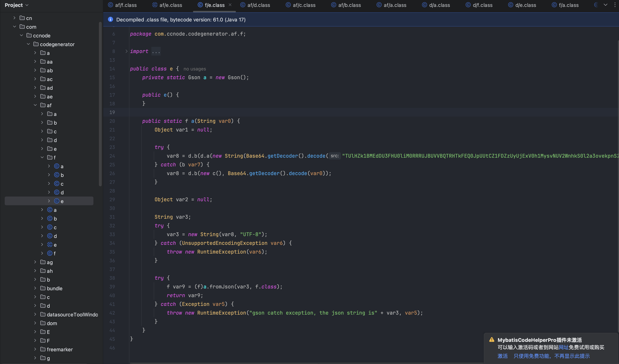Collapse the codegenerator folder
Image resolution: width=619 pixels, height=364 pixels.
(x=28, y=44)
